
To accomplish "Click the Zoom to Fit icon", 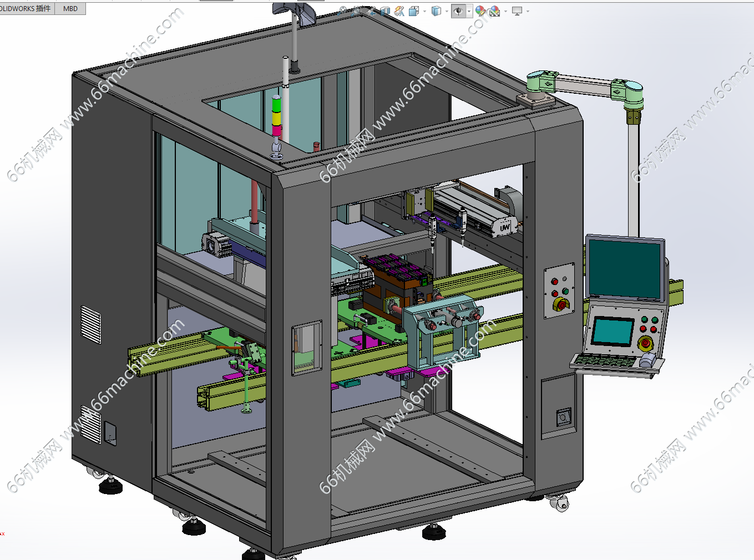I will [x=343, y=11].
